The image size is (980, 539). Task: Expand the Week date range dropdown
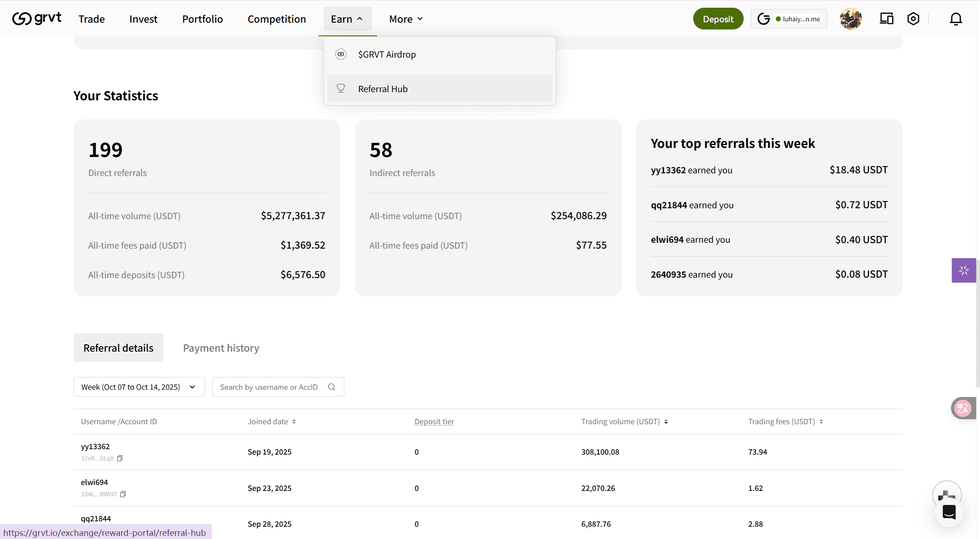point(139,387)
